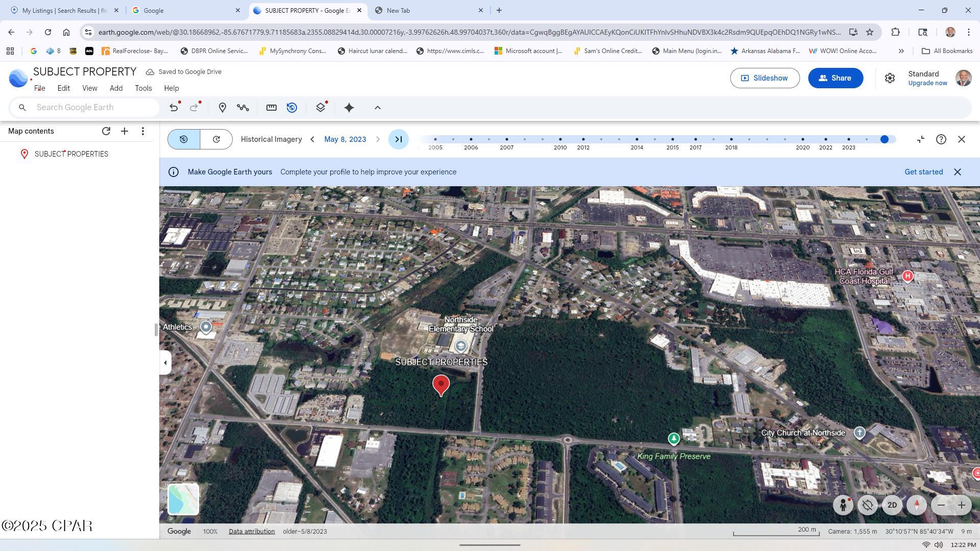Collapse the Map contents side panel arrow
Screen dimensions: 980x551
tap(165, 363)
